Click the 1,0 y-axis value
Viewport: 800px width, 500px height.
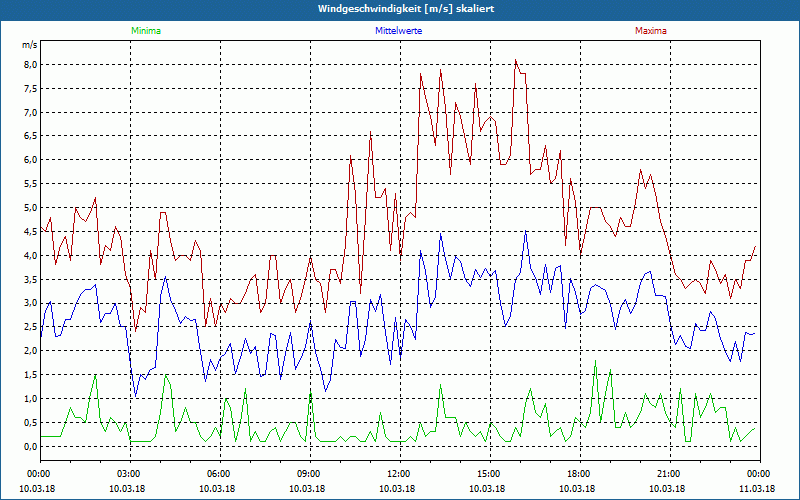click(31, 398)
